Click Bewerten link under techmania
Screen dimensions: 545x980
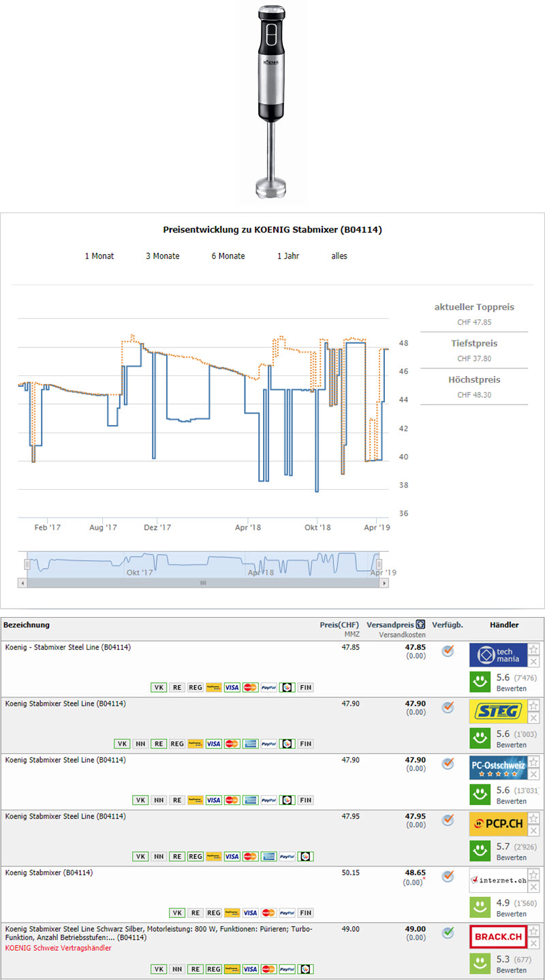(x=511, y=689)
